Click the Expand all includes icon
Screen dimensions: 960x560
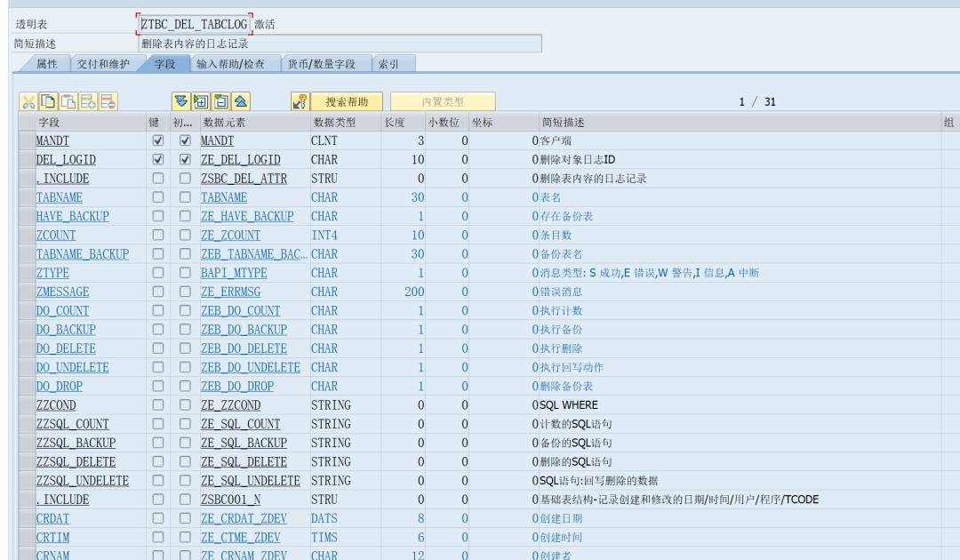click(180, 101)
